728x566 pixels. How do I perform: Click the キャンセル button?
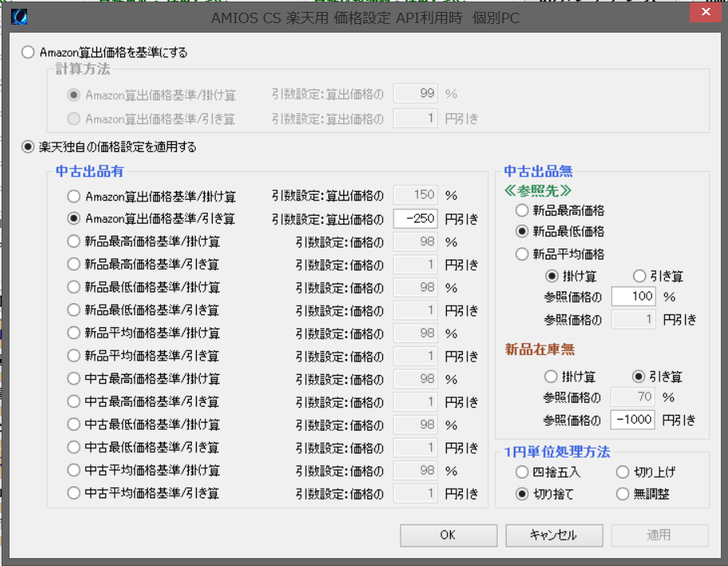554,536
